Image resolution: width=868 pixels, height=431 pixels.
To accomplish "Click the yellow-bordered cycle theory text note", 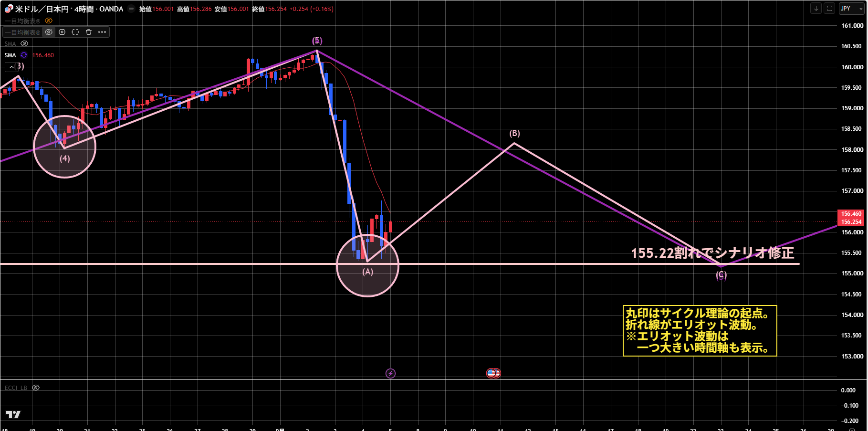I will pyautogui.click(x=700, y=331).
